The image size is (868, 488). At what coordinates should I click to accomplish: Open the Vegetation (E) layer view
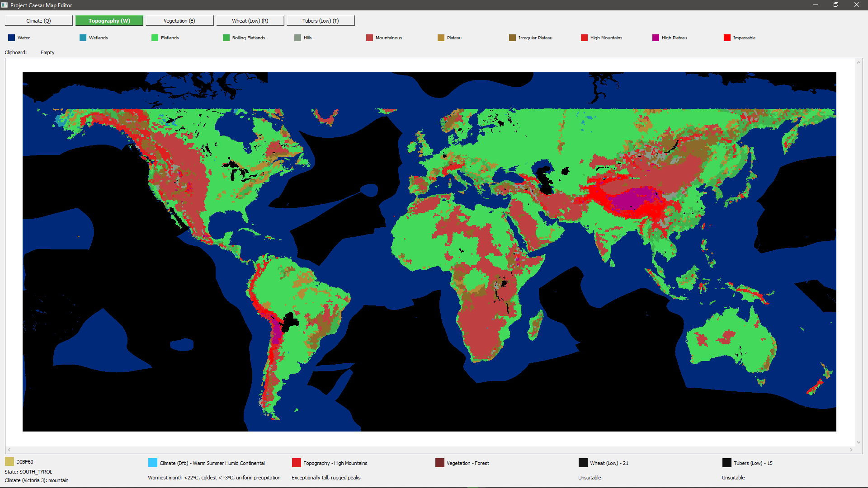[x=179, y=21]
